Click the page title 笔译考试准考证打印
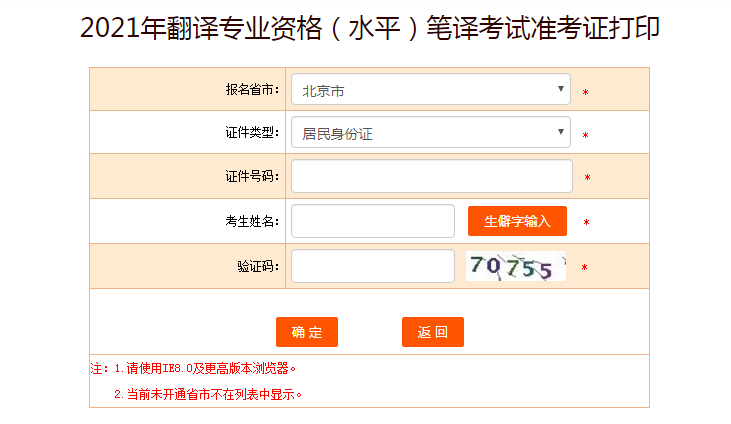Viewport: 731px width, 424px height. click(543, 28)
